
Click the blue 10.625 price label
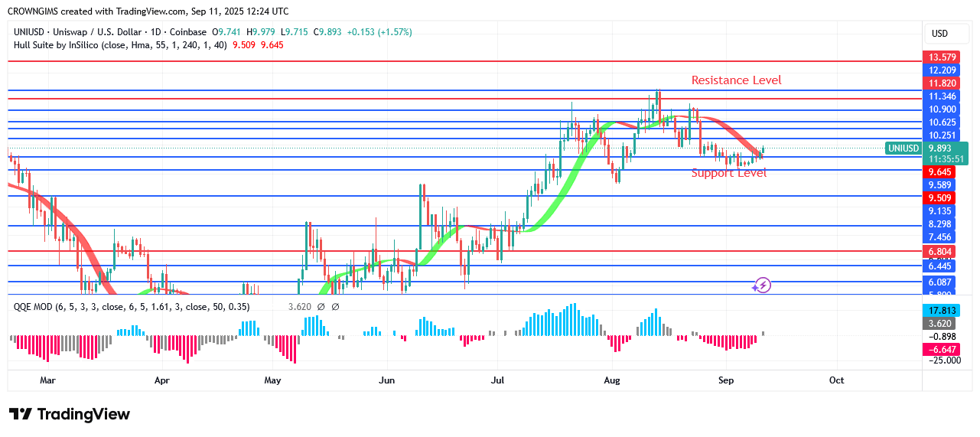(939, 122)
